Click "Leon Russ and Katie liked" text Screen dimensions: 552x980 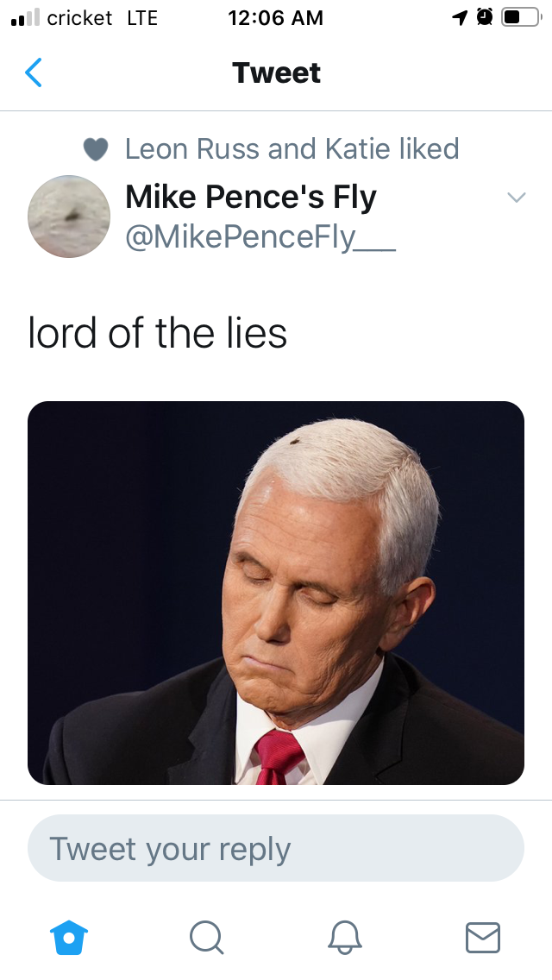pyautogui.click(x=292, y=149)
